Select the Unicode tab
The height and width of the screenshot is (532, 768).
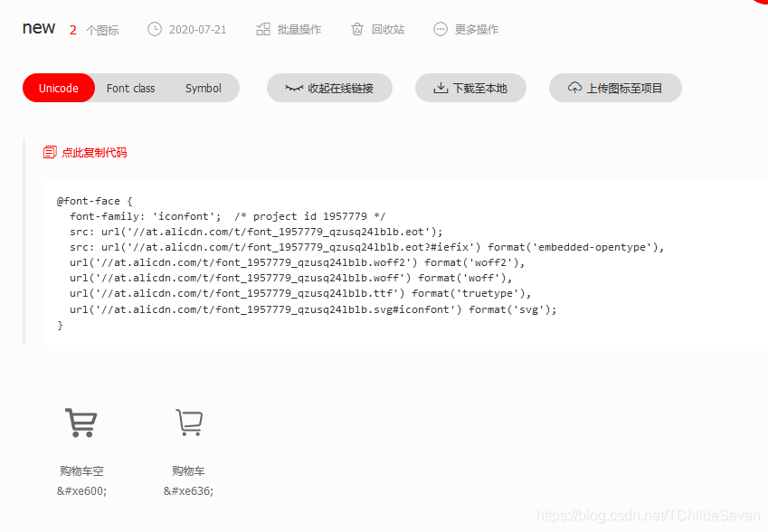[x=59, y=88]
